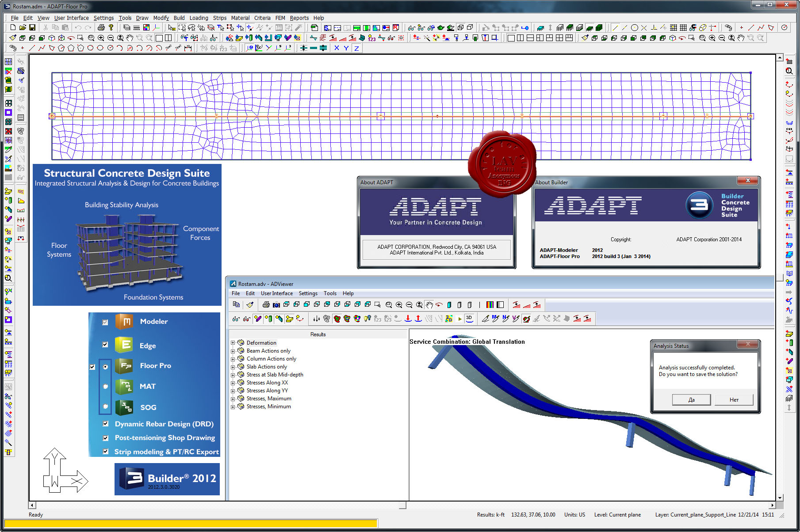Expand Stress at Slab Mid-depth node
Viewport: 800px width, 532px height.
(x=233, y=375)
